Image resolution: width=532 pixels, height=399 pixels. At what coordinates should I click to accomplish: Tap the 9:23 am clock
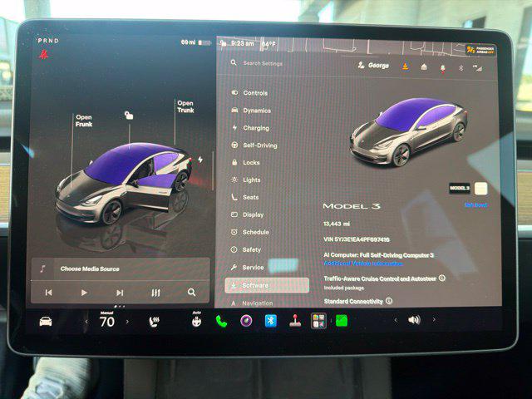click(242, 44)
